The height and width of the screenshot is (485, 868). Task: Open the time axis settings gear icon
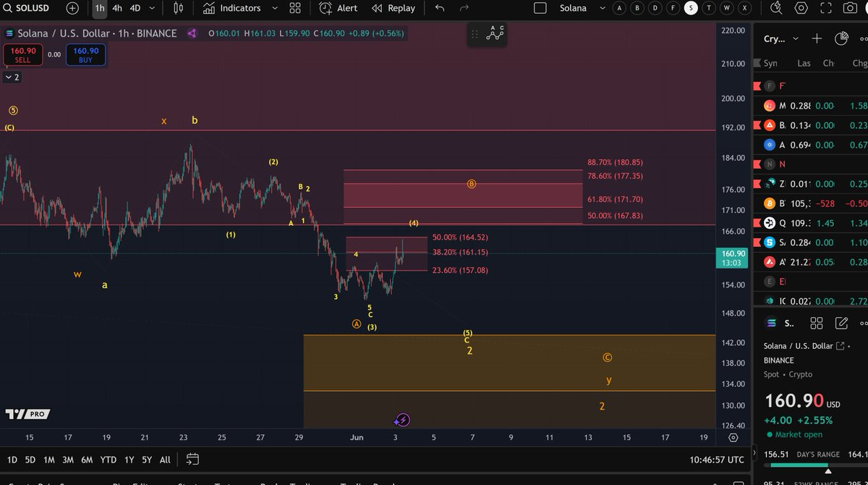(733, 438)
